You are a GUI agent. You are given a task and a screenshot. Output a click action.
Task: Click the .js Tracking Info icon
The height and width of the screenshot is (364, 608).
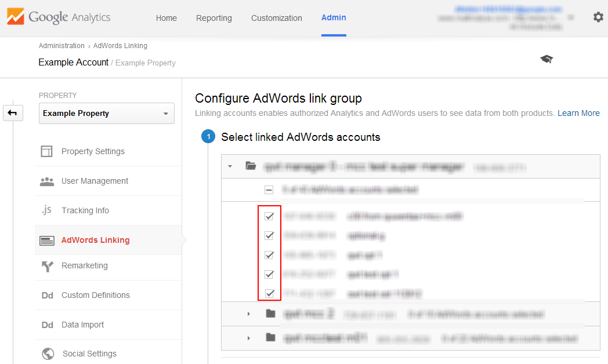pyautogui.click(x=46, y=211)
